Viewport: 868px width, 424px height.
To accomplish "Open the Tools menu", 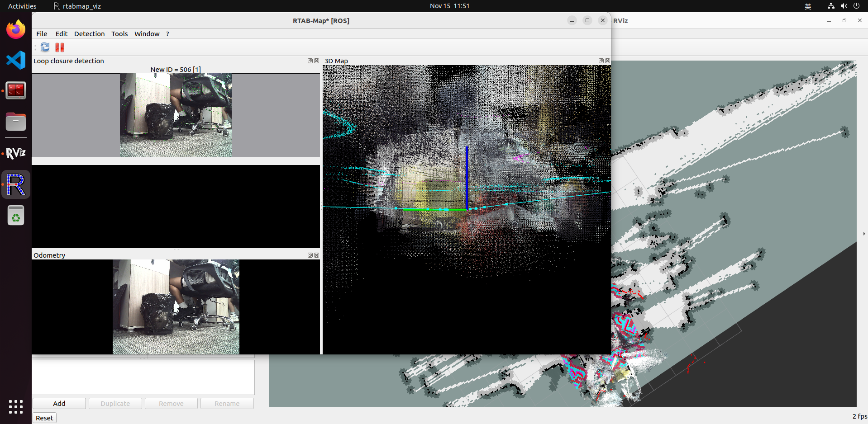I will (119, 33).
